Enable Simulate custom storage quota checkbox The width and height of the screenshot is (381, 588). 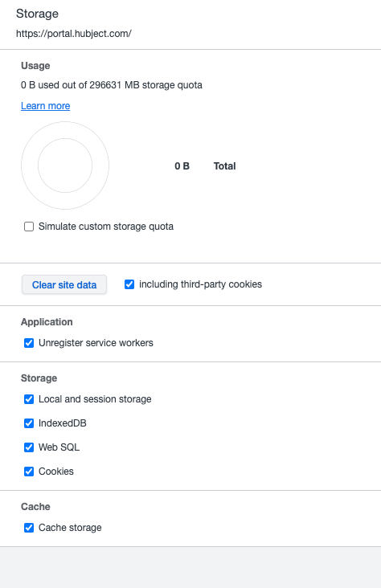coord(29,227)
